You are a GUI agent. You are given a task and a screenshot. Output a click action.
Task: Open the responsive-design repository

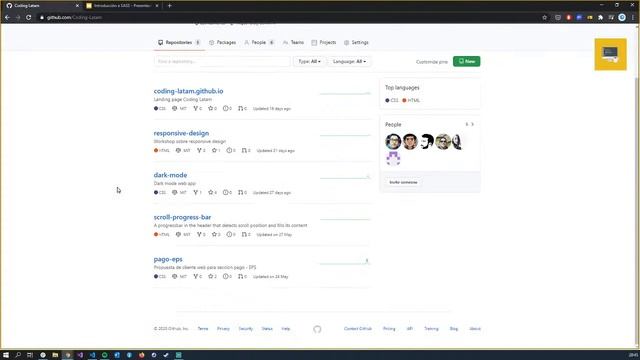pyautogui.click(x=181, y=133)
